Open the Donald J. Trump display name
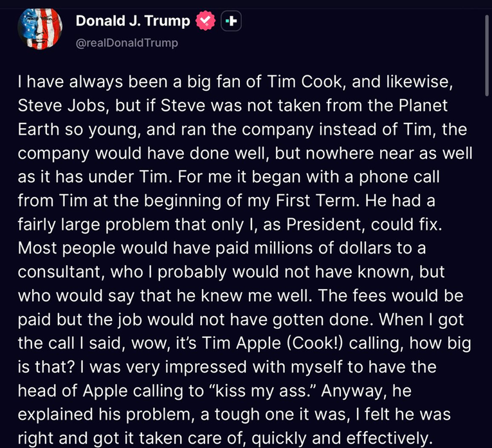492x448 pixels. click(132, 21)
